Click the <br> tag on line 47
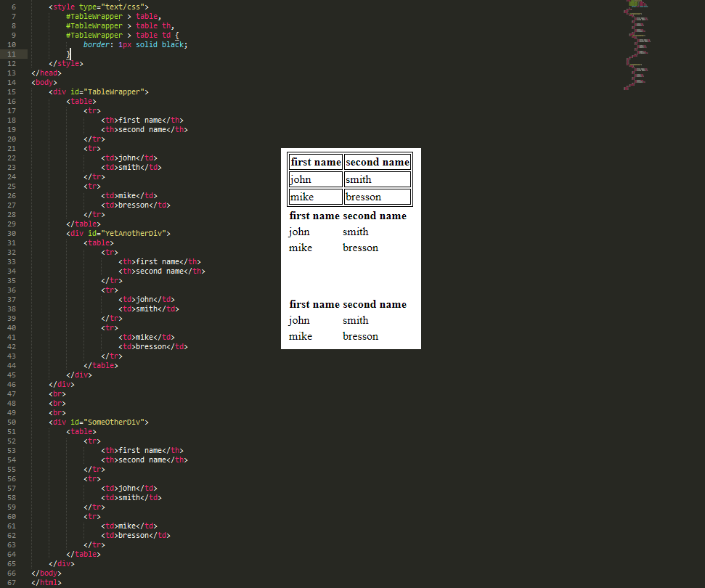Image resolution: width=705 pixels, height=588 pixels. 57,393
